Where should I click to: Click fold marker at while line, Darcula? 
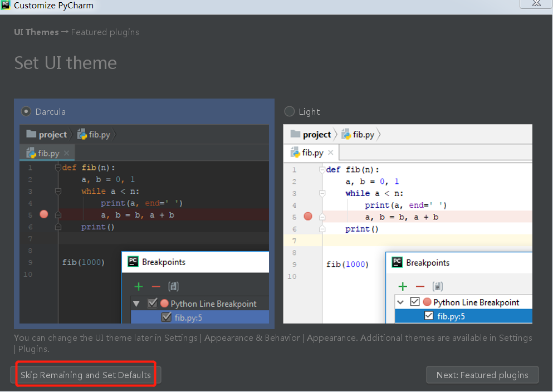click(x=58, y=191)
